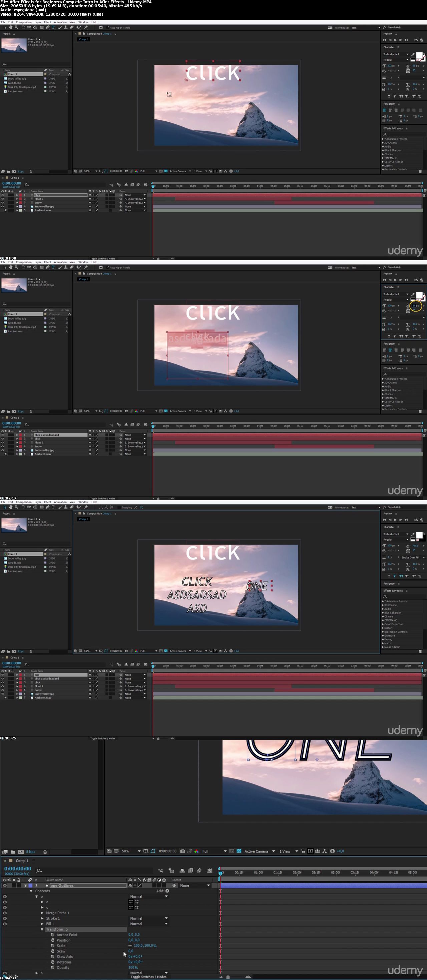The image size is (427, 980).
Task: Expand Merge Paths 1 properties
Action: pyautogui.click(x=42, y=913)
